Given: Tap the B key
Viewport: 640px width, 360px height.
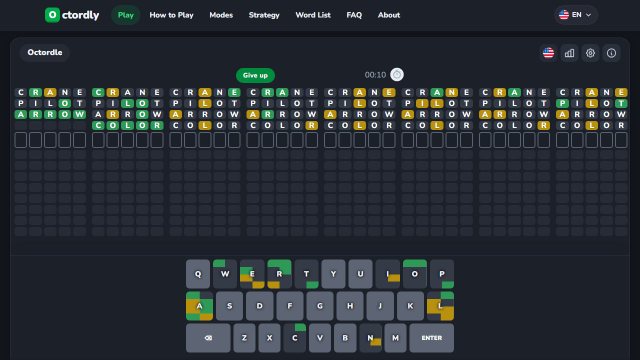Looking at the screenshot, I should [345, 338].
